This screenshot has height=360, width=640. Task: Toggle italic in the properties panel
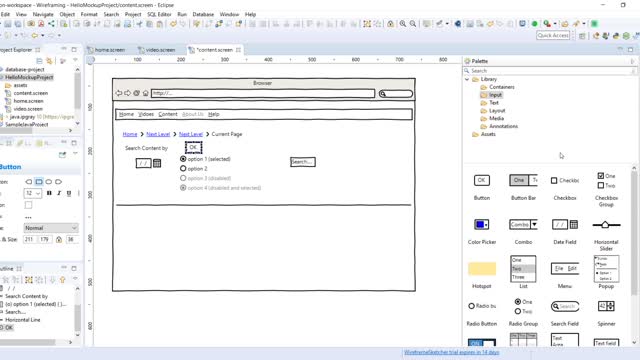59,193
